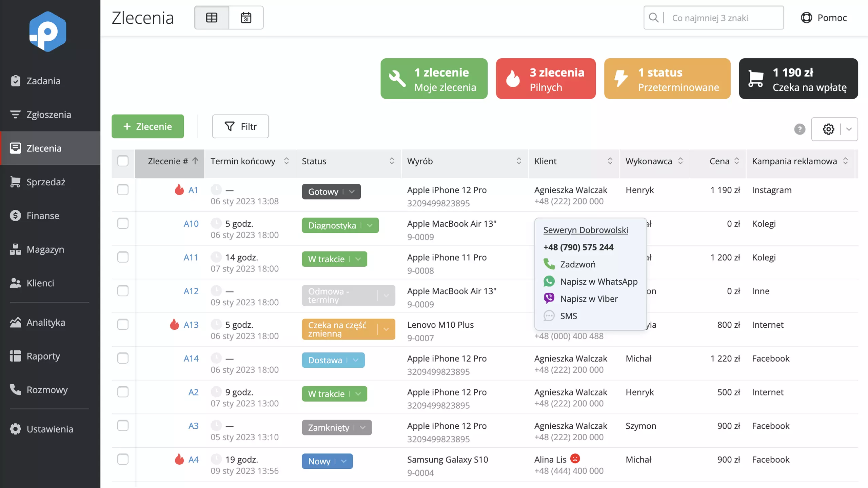The image size is (868, 488).
Task: Click the Przeterminowane status orange card
Action: pyautogui.click(x=667, y=79)
